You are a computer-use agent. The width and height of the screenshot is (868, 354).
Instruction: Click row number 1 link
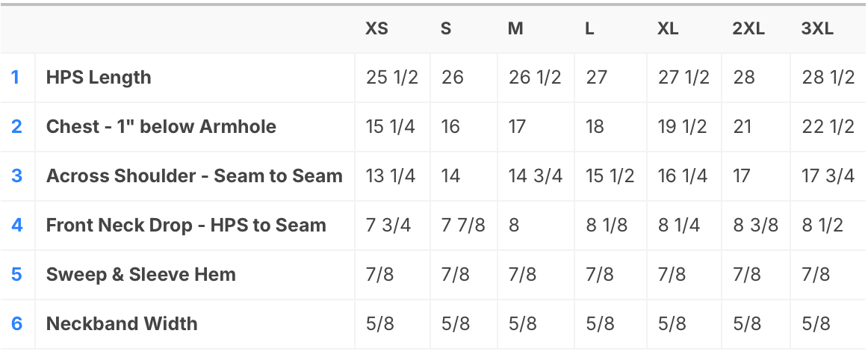coord(16,78)
